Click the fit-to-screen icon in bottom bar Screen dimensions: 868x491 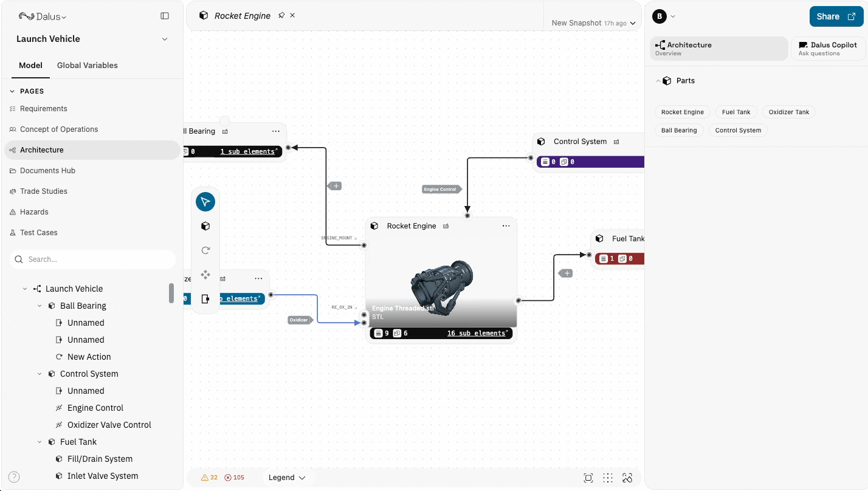click(x=588, y=478)
